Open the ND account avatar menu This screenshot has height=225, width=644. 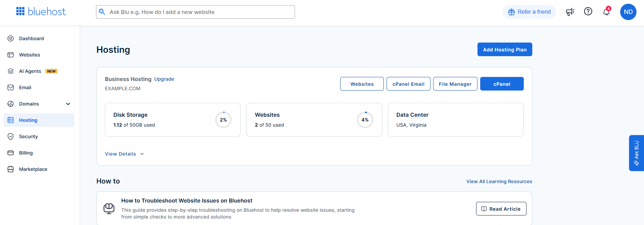tap(628, 12)
